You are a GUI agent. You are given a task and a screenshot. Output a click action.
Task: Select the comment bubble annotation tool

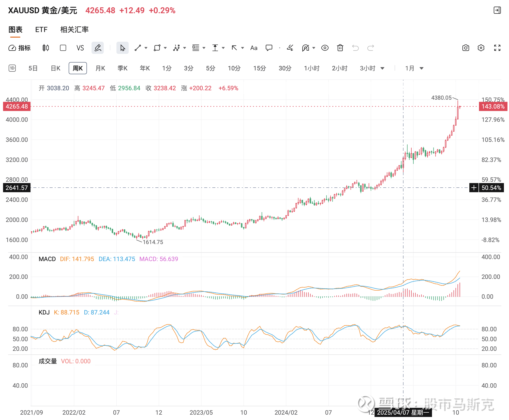(x=269, y=48)
